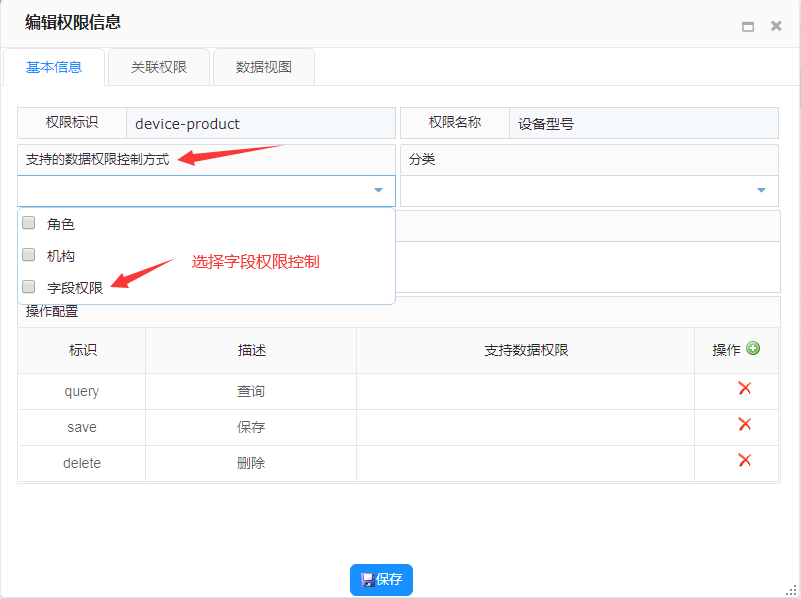801x599 pixels.
Task: Click the delete identifier cell
Action: pyautogui.click(x=82, y=463)
